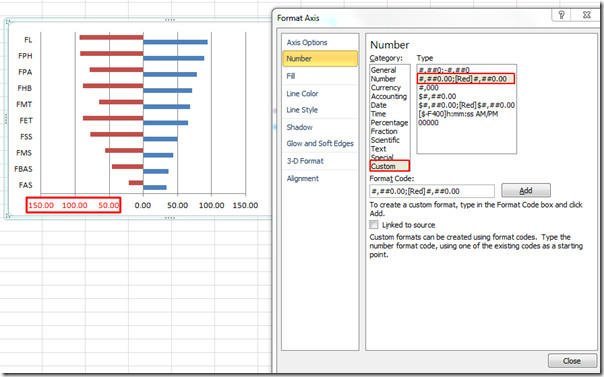This screenshot has width=604, height=377.
Task: Open the Axis Options section
Action: tap(307, 42)
